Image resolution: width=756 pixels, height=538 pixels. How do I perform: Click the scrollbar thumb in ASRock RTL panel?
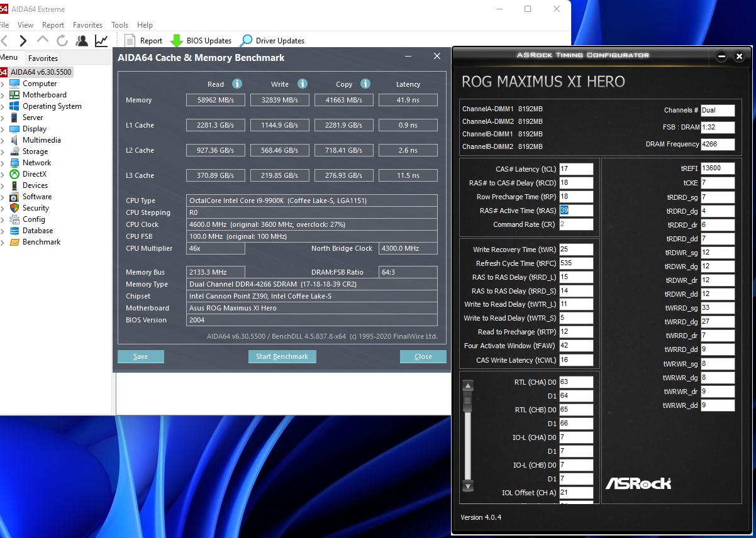click(x=467, y=401)
